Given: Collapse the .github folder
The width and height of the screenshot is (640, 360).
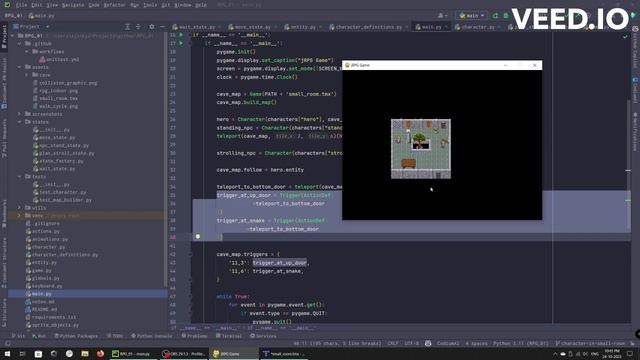Looking at the screenshot, I should (19, 43).
